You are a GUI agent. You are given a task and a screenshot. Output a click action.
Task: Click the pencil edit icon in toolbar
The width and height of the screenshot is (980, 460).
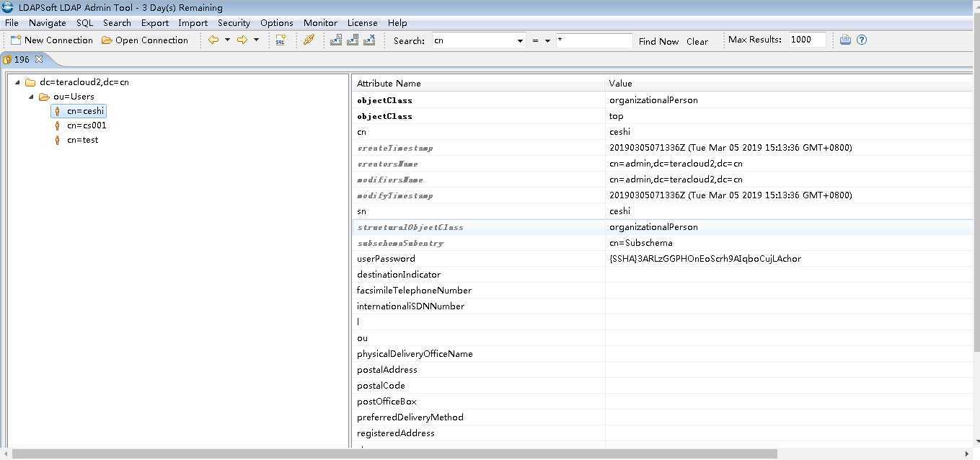tap(309, 40)
